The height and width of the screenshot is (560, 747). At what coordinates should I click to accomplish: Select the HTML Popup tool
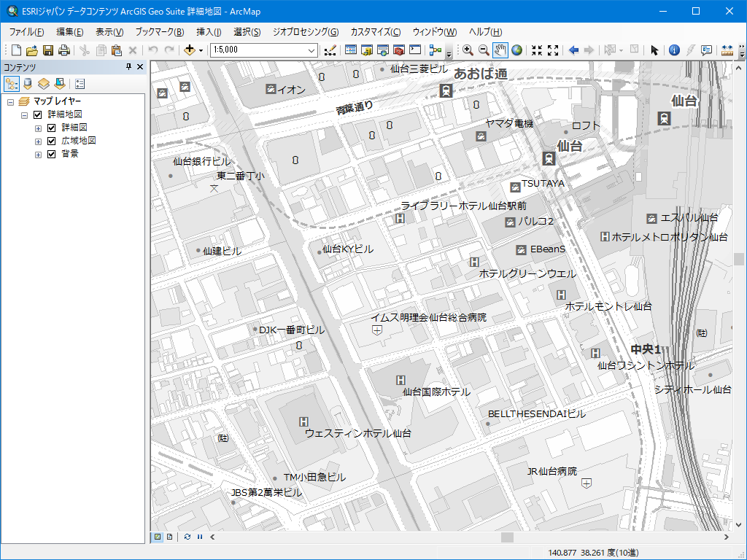(x=706, y=50)
